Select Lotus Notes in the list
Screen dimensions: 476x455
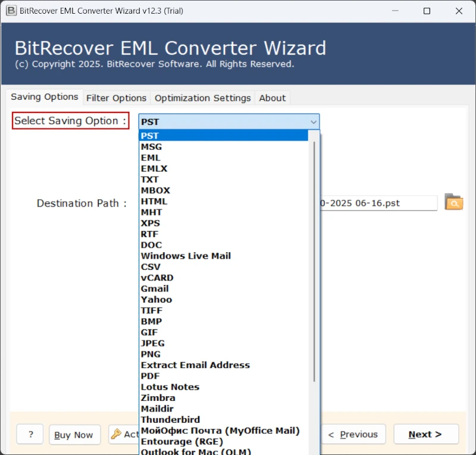point(224,387)
